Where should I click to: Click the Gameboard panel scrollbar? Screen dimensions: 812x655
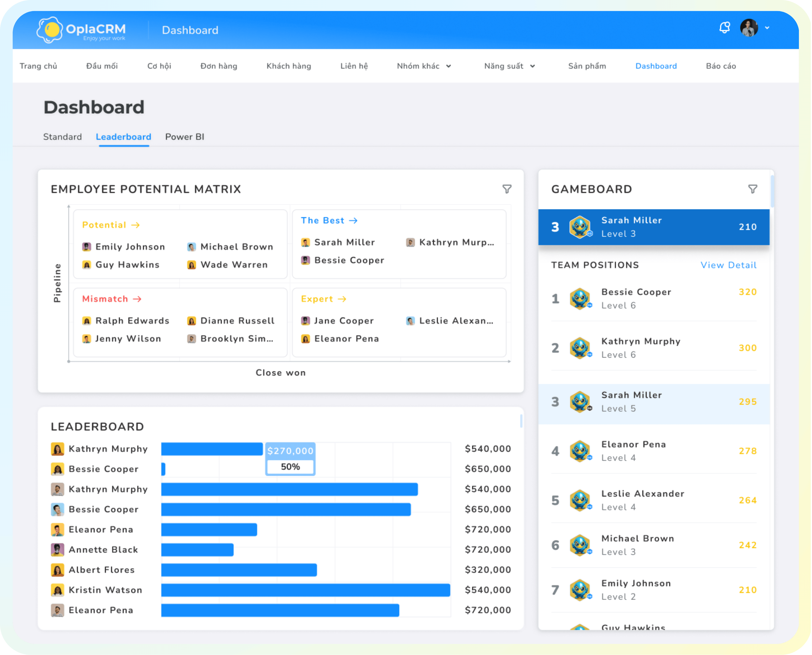click(x=772, y=191)
